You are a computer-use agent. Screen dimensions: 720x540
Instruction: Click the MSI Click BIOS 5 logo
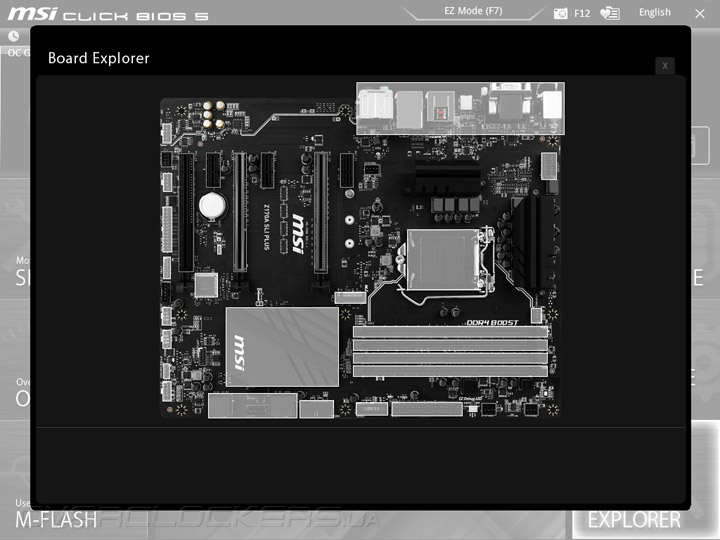point(108,14)
